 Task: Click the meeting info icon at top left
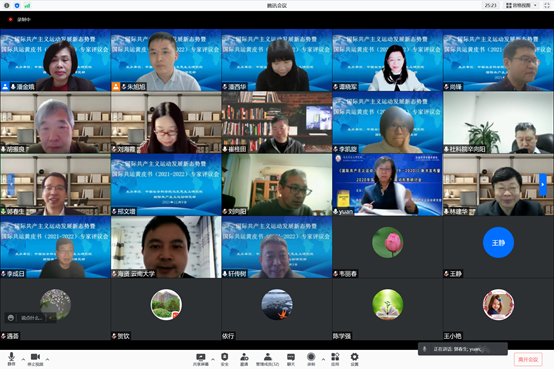6,5
